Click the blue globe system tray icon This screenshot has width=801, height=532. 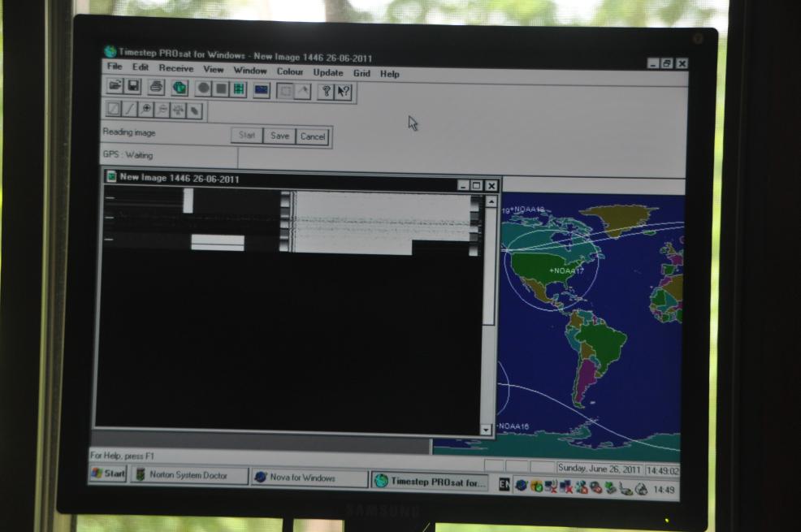tap(521, 486)
